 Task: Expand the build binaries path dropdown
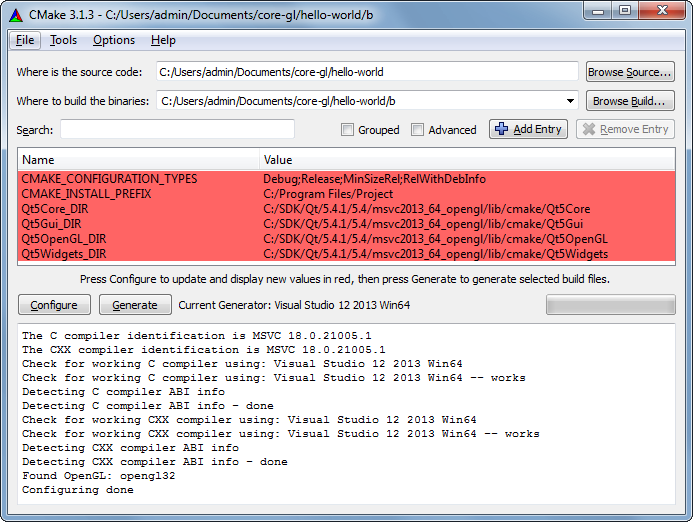(x=570, y=101)
